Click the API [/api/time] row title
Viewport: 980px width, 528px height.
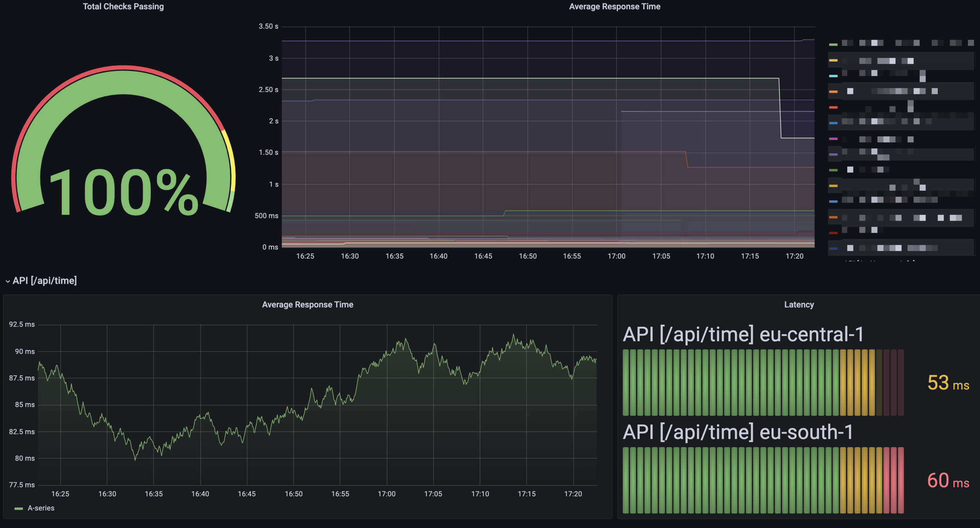(x=45, y=281)
